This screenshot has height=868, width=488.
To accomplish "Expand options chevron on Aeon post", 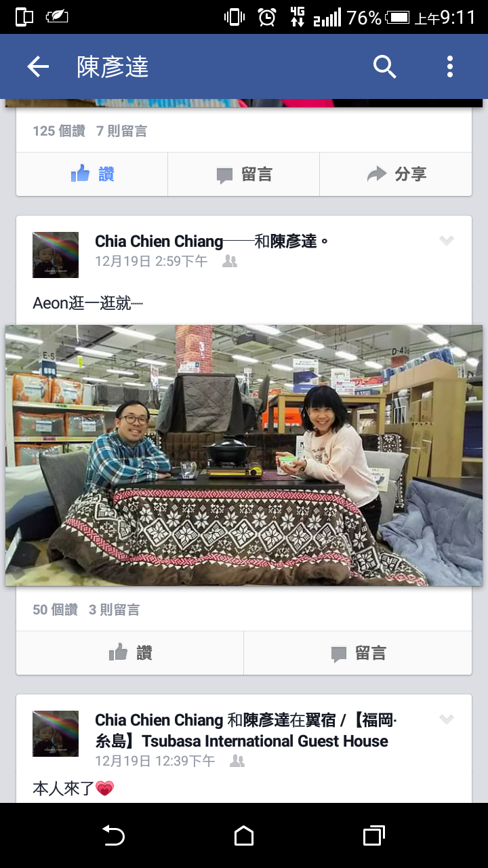I will (x=447, y=241).
